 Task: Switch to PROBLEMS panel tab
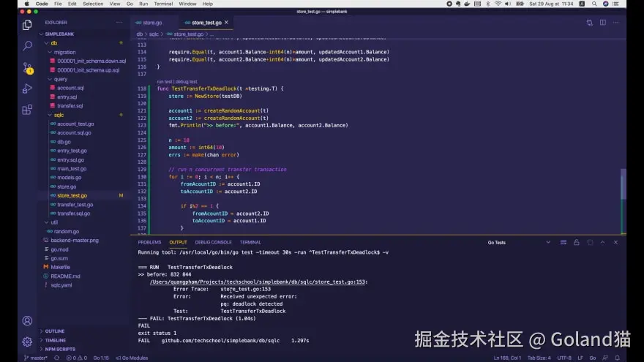[149, 243]
